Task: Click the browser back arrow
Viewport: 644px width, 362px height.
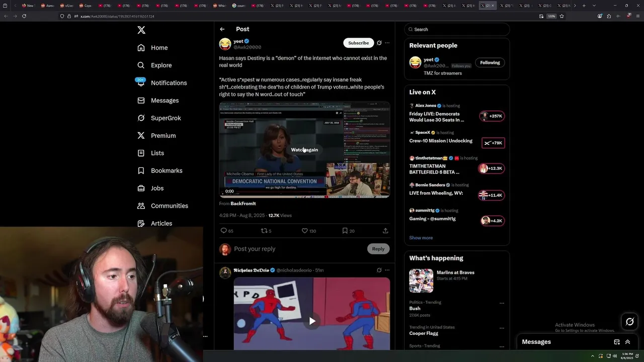Action: coord(6,16)
